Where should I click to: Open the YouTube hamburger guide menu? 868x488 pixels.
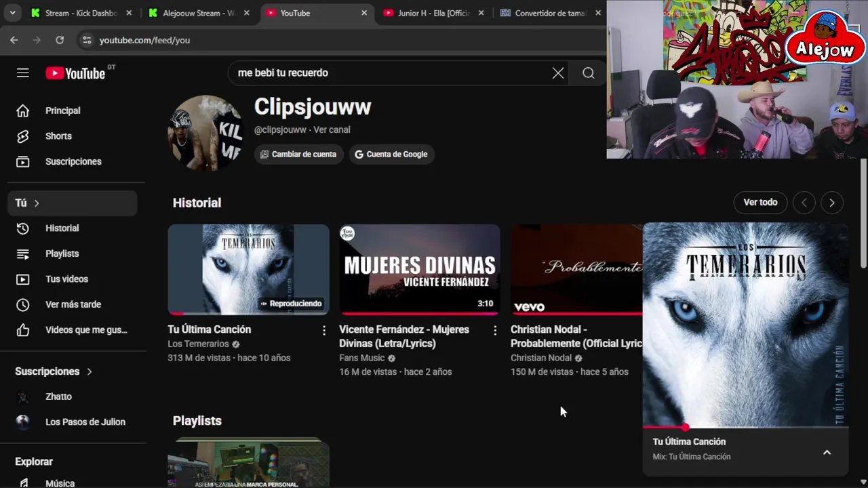22,73
